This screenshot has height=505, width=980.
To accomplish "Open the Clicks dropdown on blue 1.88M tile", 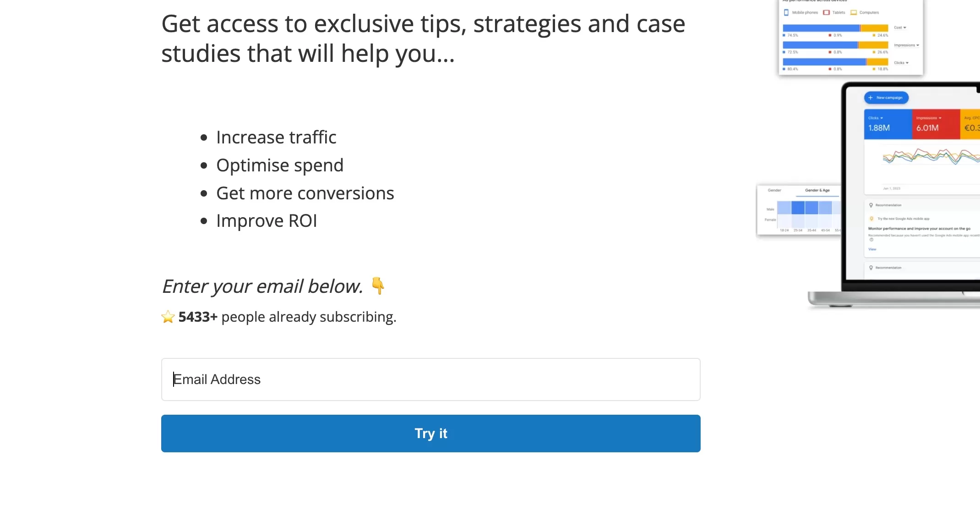I will coord(876,118).
